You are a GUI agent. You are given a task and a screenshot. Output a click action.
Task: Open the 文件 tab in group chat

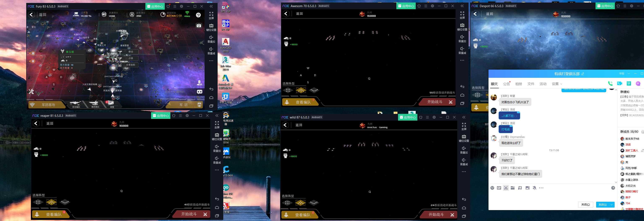click(x=531, y=84)
